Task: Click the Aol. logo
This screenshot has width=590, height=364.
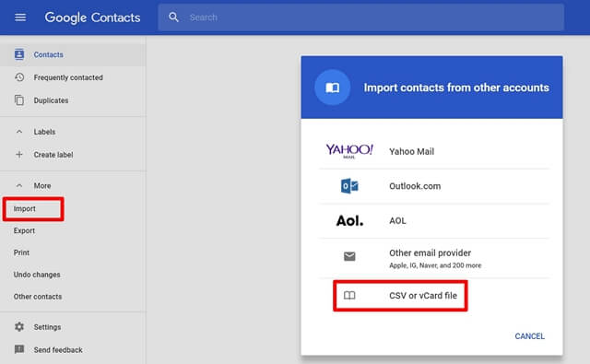Action: click(x=350, y=221)
